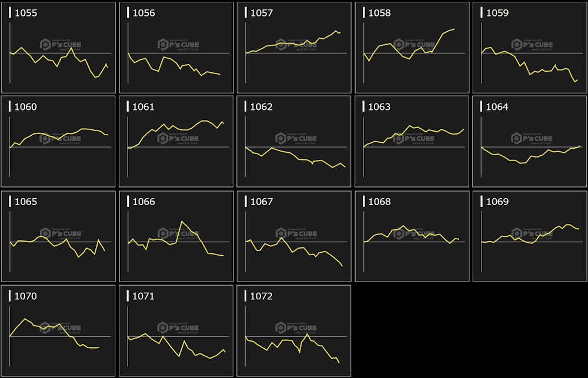Click the 1071 chart panel
This screenshot has height=378, width=588.
176,331
